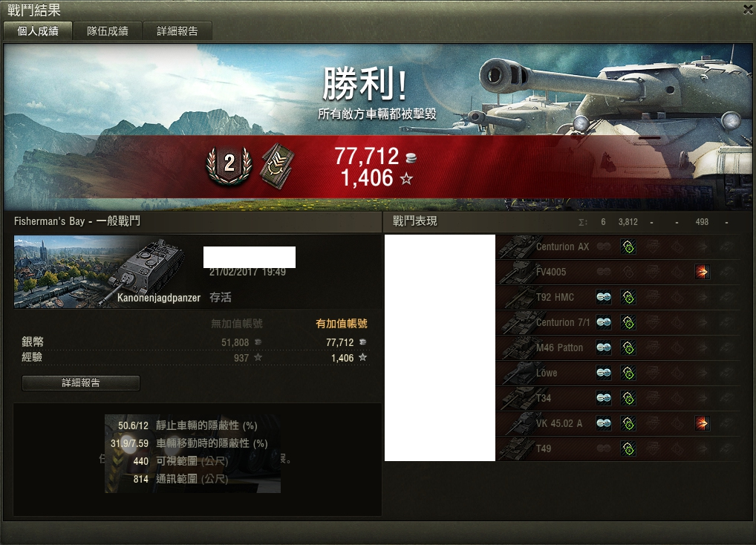
Task: Click the rank chevron ribbon icon
Action: pyautogui.click(x=277, y=166)
